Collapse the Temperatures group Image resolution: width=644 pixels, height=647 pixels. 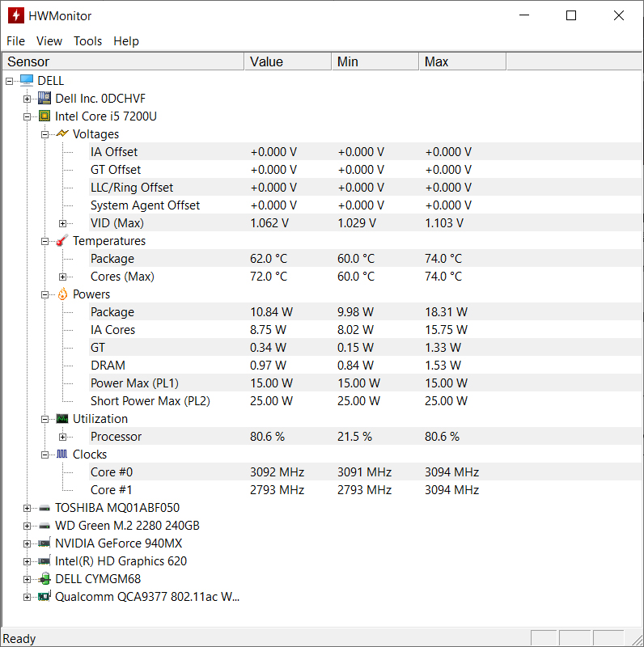tap(44, 241)
